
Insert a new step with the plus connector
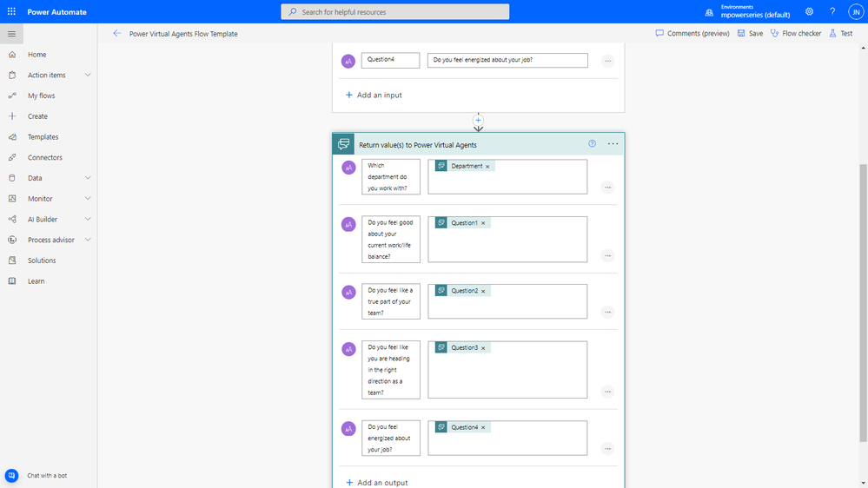pos(478,120)
